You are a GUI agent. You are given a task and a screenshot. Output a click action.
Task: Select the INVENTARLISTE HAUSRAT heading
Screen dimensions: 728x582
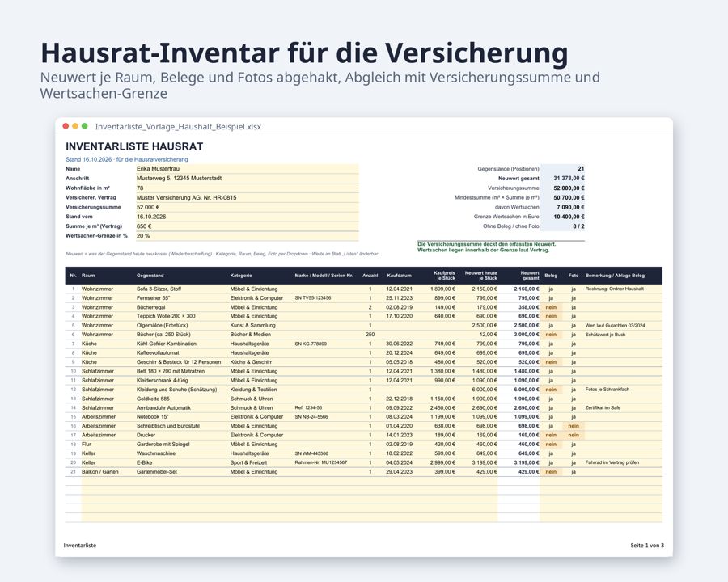tap(134, 146)
